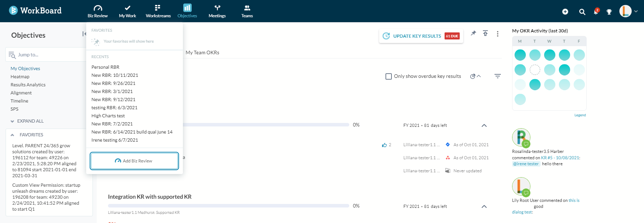This screenshot has height=223, width=644.
Task: Open Custom View Permission favorite objective
Action: [46, 197]
